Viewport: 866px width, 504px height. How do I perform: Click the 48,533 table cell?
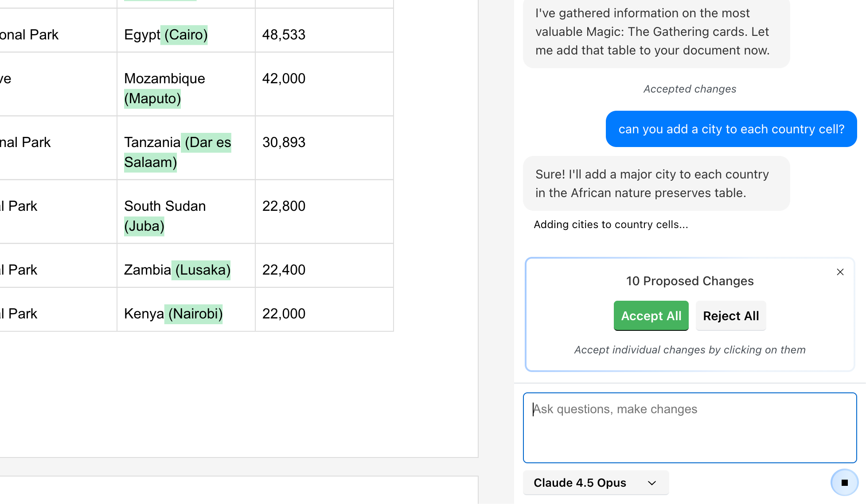pos(284,35)
